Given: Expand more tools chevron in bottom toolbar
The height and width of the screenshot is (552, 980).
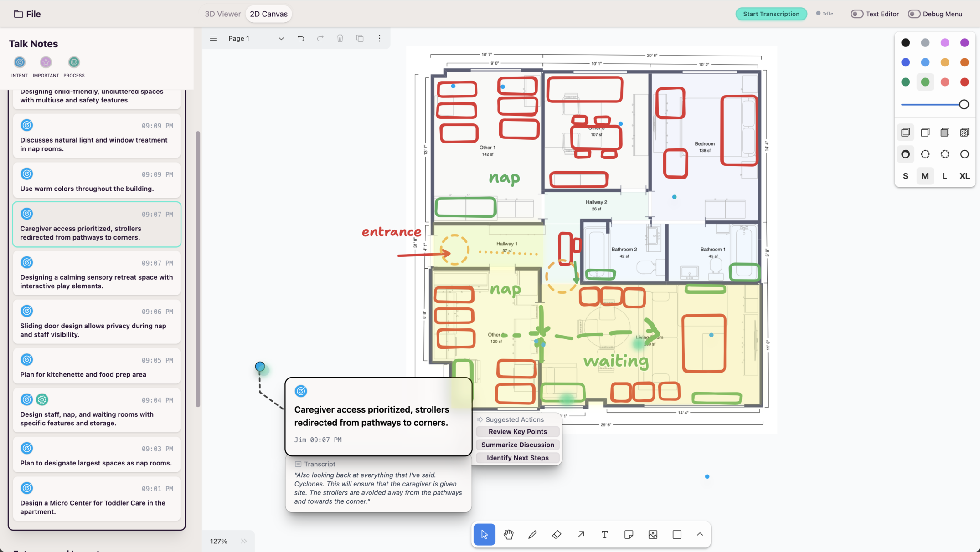Looking at the screenshot, I should coord(700,534).
